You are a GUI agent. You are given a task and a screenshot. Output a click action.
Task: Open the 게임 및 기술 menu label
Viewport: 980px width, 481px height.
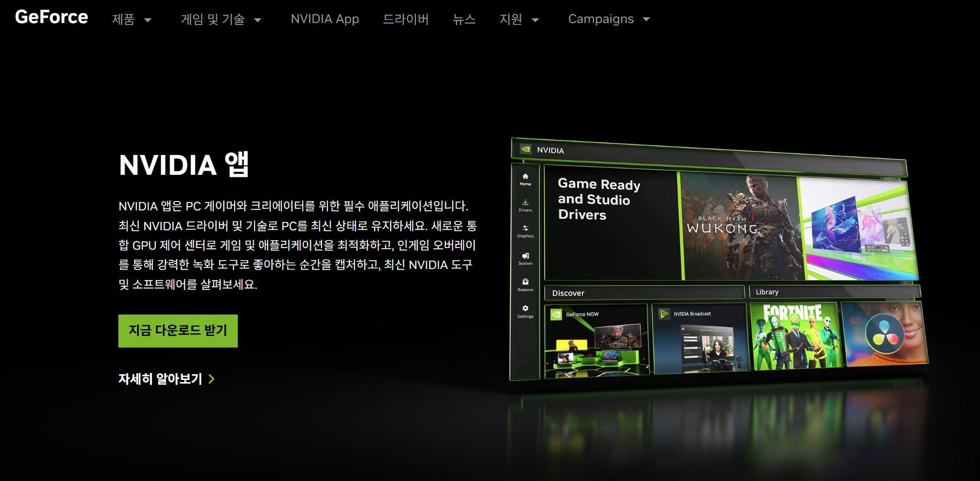coord(213,19)
